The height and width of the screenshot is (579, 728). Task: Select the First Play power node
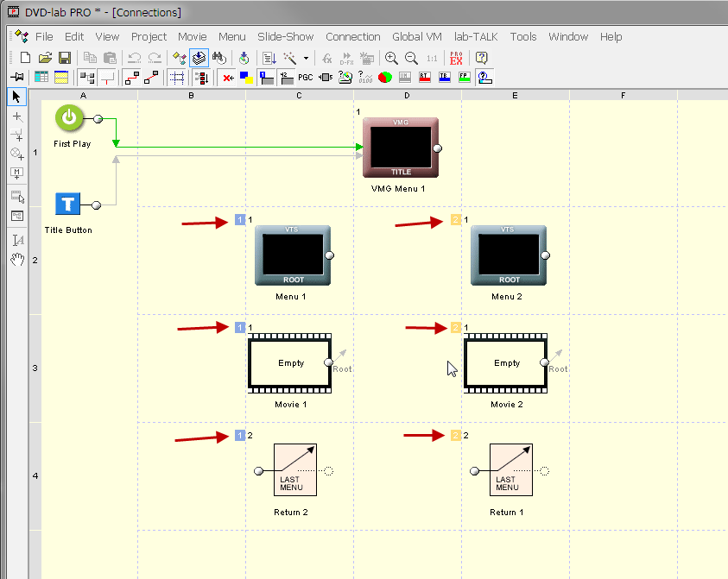[x=69, y=118]
